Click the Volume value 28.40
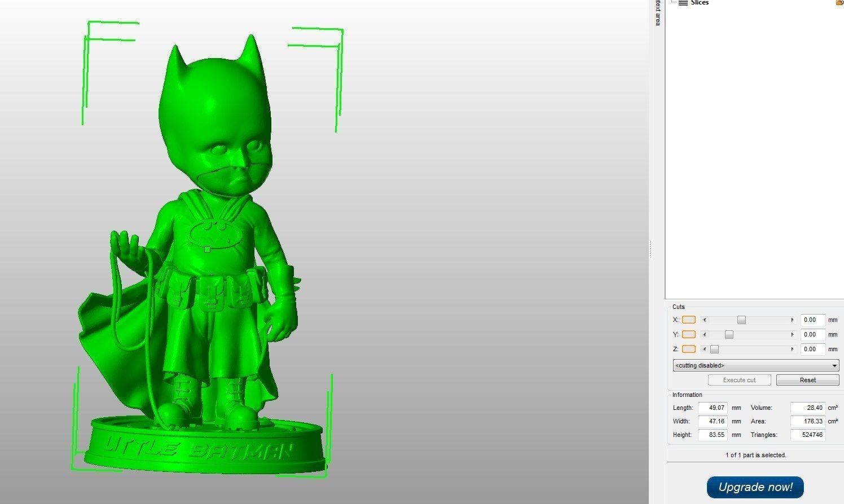This screenshot has width=844, height=504. tap(808, 408)
